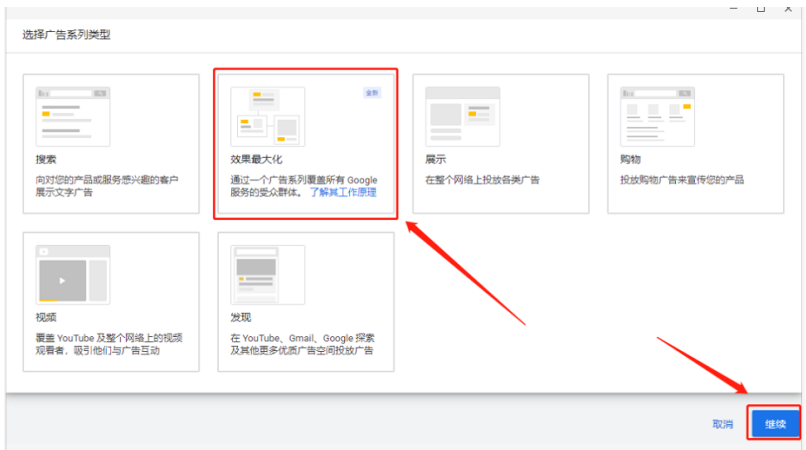Click the 全新 badge on 效果最大化 card
The image size is (806, 450).
[x=372, y=93]
